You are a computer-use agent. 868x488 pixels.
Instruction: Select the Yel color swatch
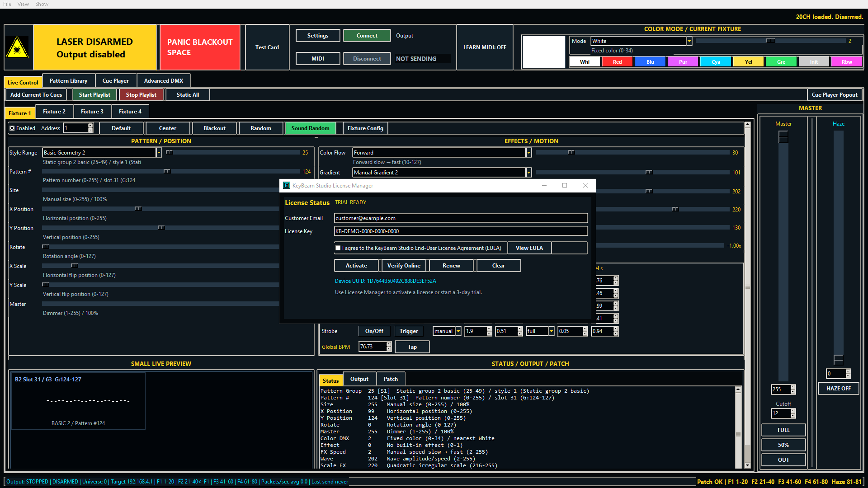[x=749, y=62]
